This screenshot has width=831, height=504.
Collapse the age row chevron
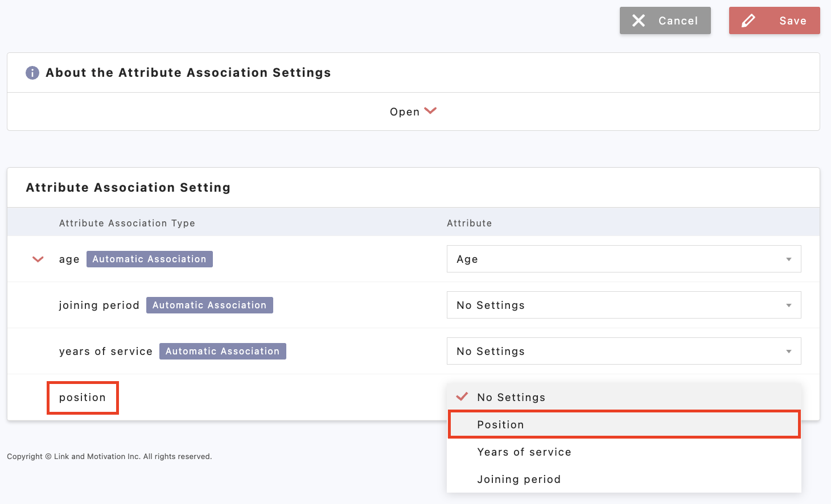pyautogui.click(x=38, y=259)
